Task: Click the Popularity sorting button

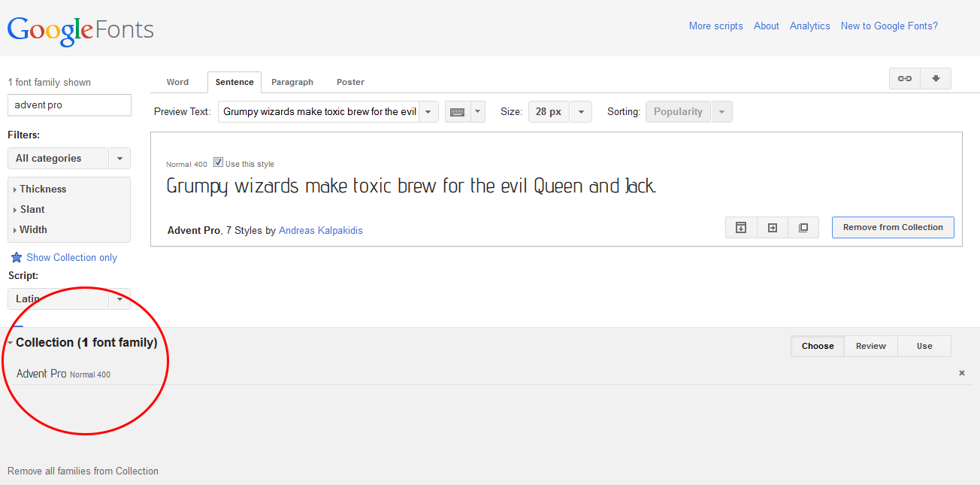Action: 678,112
